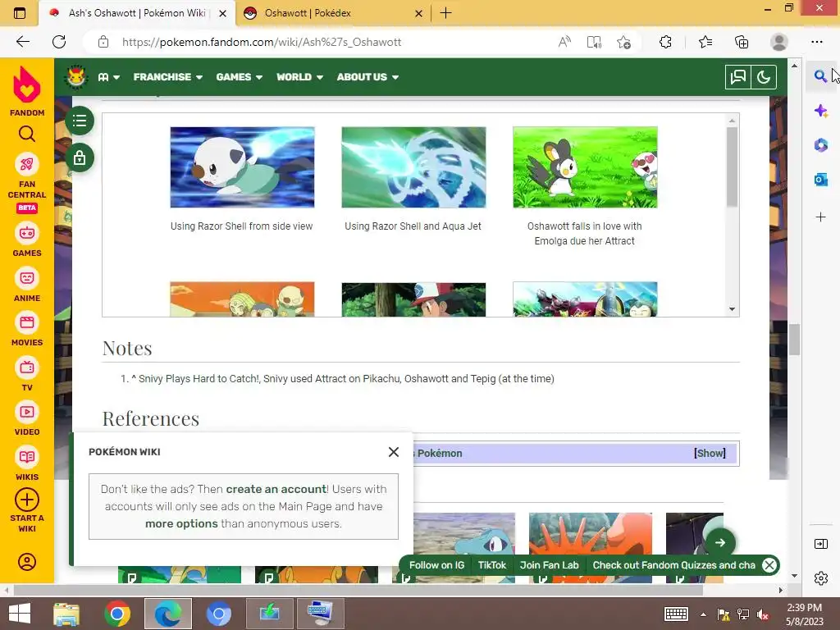Click the Read aloud icon in the address bar
This screenshot has height=630, width=840.
click(x=564, y=42)
